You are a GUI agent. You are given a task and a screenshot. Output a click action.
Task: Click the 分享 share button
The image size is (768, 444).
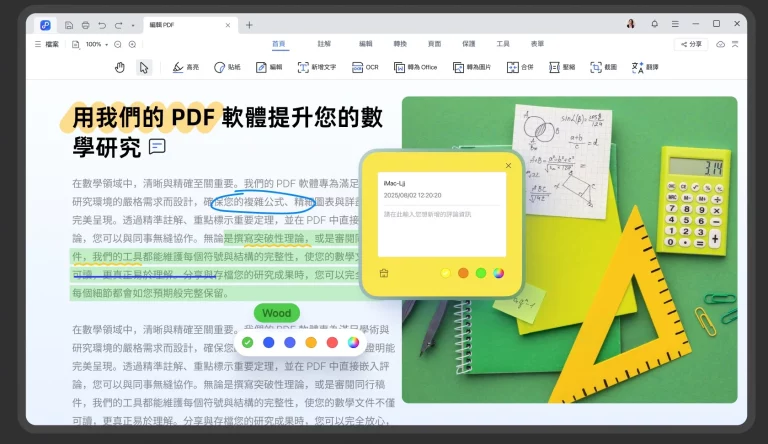coord(691,44)
